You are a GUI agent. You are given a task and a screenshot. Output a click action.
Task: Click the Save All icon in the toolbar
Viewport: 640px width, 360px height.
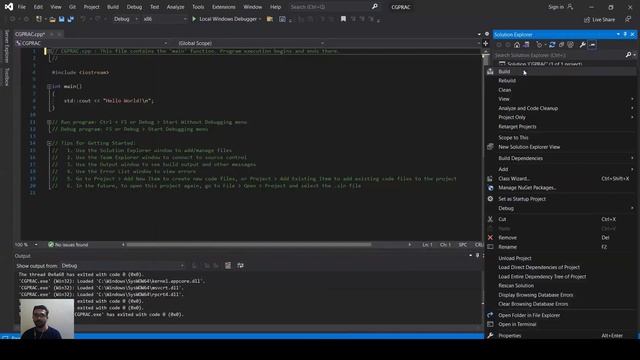(x=70, y=19)
